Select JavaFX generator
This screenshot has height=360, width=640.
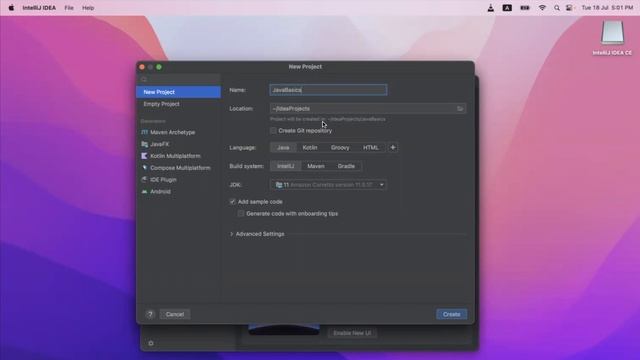pos(178,144)
